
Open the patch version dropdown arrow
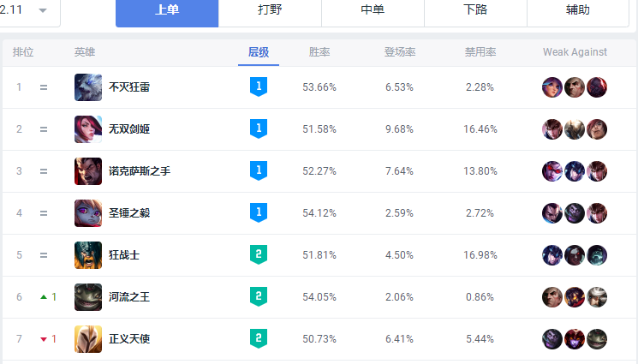click(43, 11)
